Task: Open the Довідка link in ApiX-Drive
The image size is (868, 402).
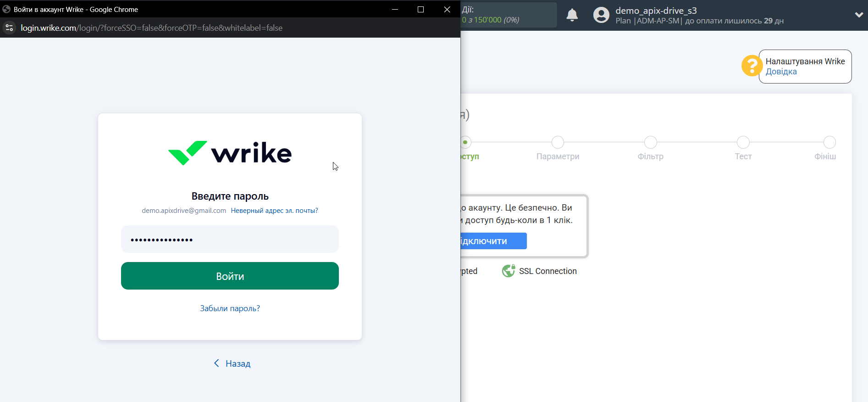Action: pos(781,72)
